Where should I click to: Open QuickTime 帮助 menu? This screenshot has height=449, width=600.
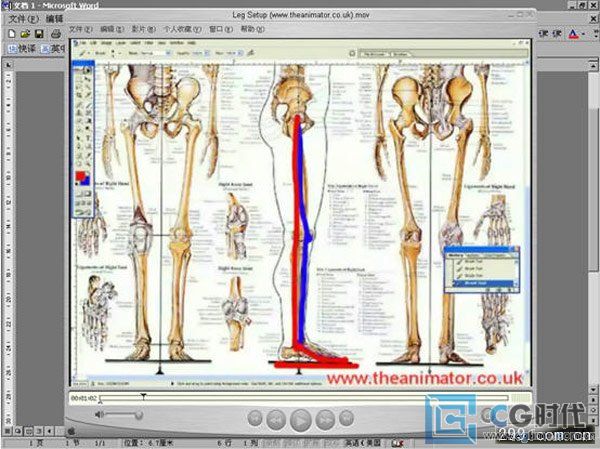point(253,29)
